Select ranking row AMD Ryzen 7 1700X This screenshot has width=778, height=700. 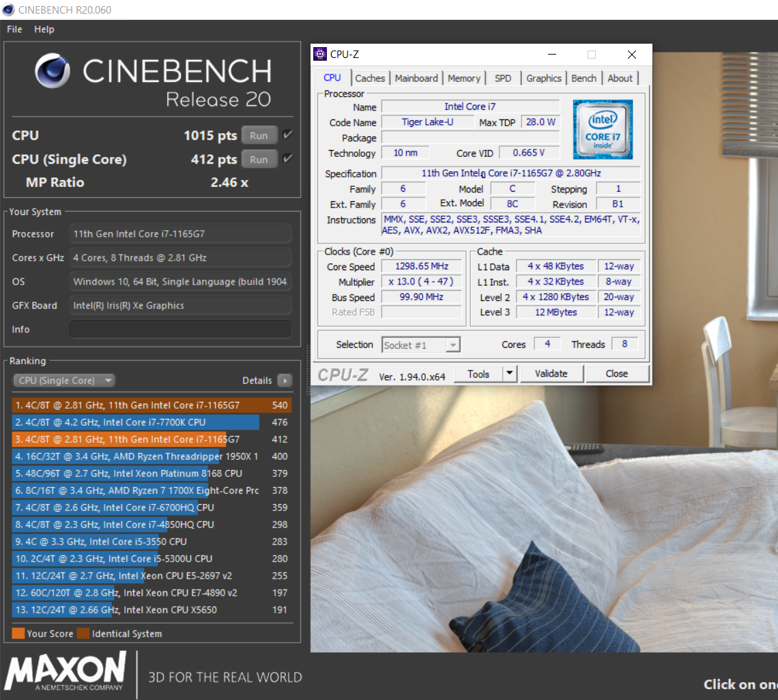pos(152,490)
